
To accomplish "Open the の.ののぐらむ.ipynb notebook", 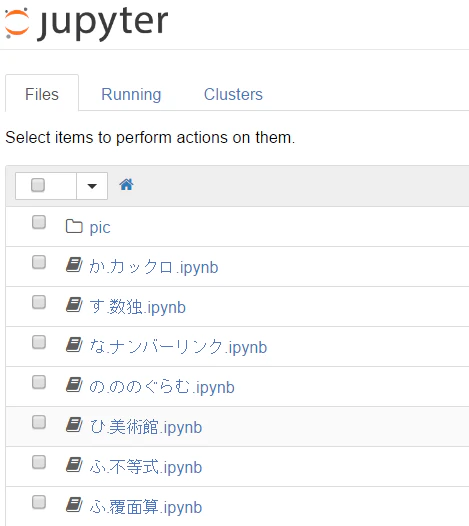I will (162, 387).
